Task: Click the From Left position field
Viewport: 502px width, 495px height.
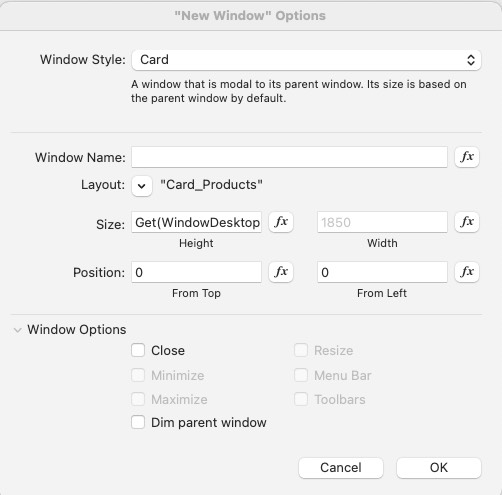Action: click(382, 272)
